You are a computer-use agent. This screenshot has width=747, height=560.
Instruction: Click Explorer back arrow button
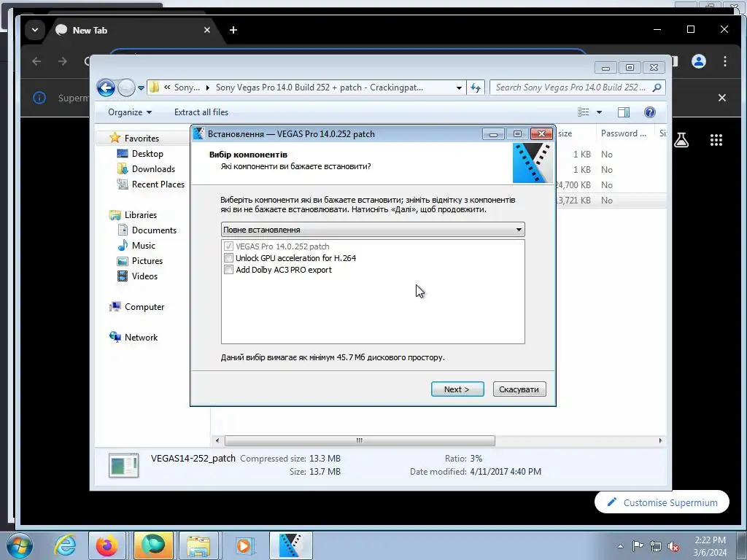106,87
